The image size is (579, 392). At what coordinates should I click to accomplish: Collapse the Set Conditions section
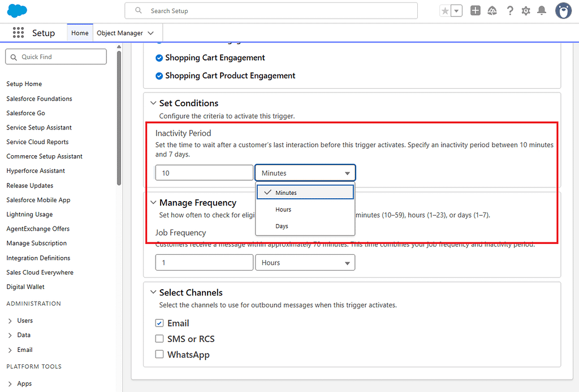pyautogui.click(x=153, y=103)
